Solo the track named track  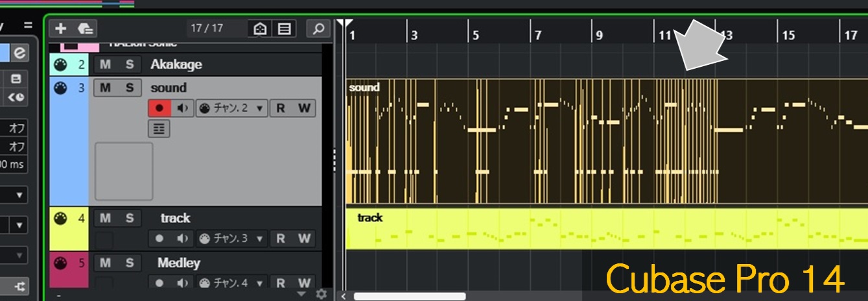(x=129, y=219)
